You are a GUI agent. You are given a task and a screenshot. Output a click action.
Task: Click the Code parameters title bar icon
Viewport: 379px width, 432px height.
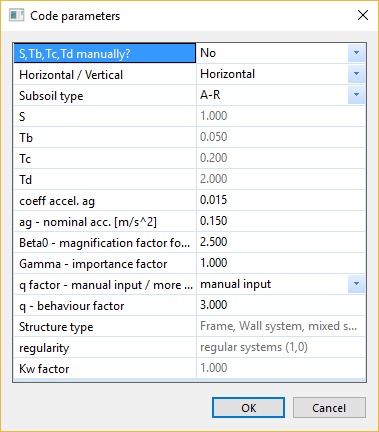point(16,16)
